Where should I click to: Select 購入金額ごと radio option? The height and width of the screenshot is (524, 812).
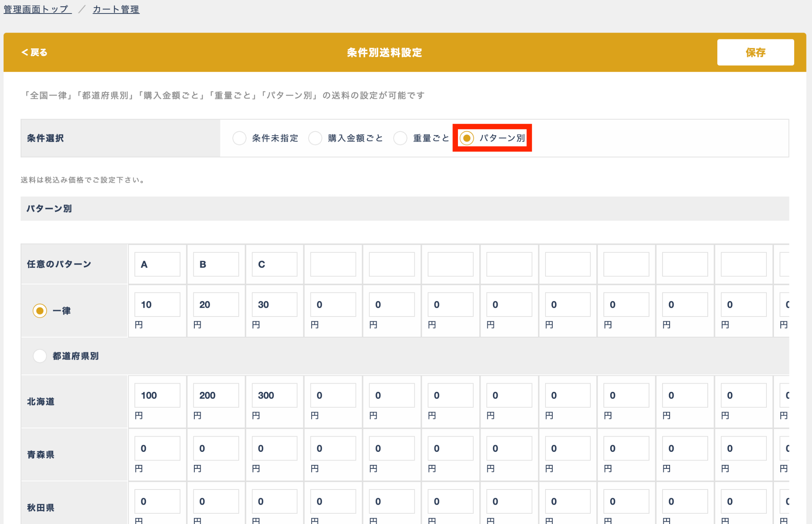tap(315, 138)
